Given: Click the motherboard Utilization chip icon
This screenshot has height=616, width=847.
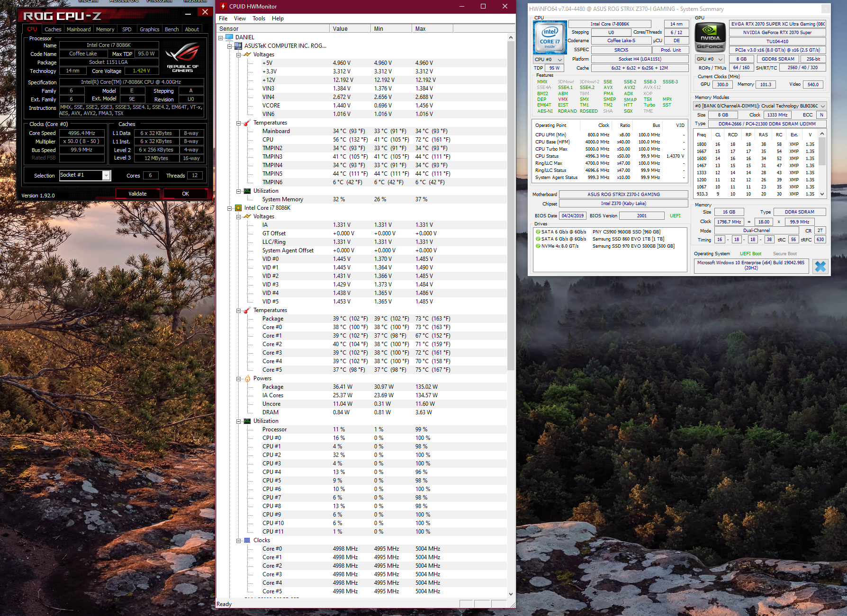Looking at the screenshot, I should 247,191.
